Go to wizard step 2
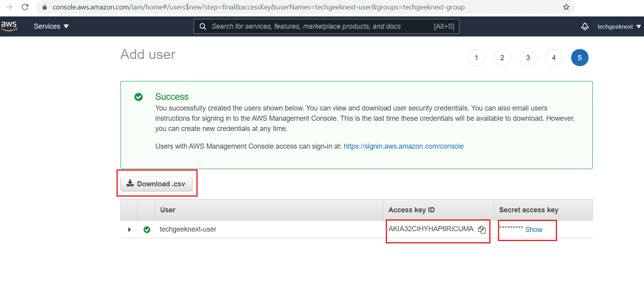Image resolution: width=644 pixels, height=289 pixels. click(x=502, y=58)
